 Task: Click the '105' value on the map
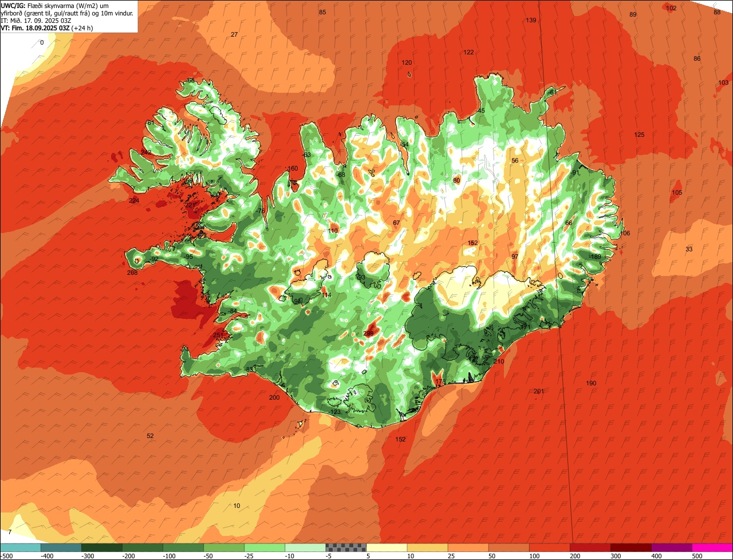point(677,192)
